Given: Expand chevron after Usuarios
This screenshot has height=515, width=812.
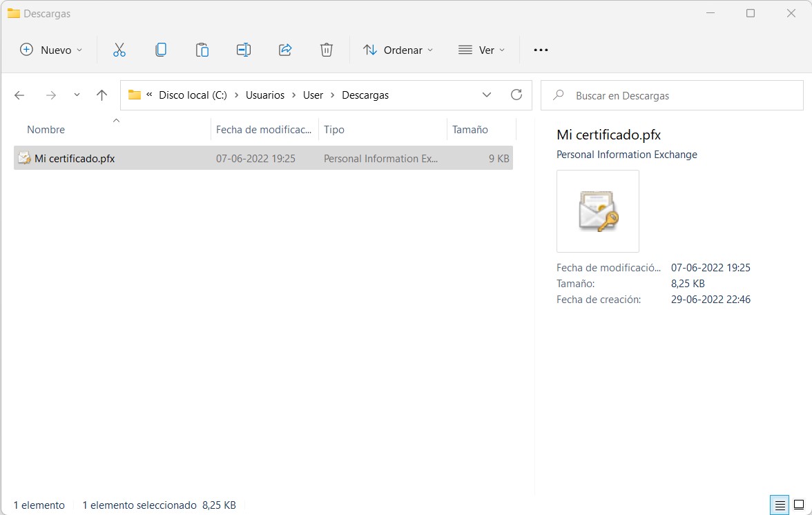Looking at the screenshot, I should pos(293,95).
